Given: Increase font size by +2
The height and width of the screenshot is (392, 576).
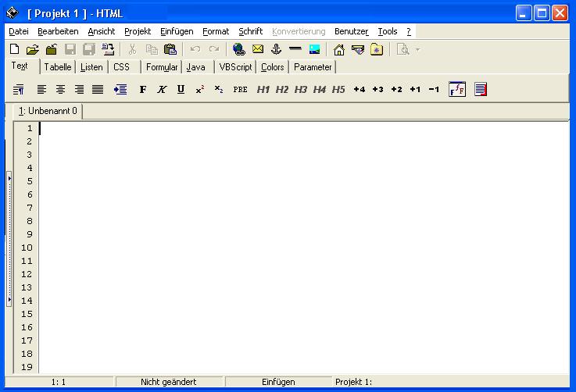Looking at the screenshot, I should [x=396, y=89].
